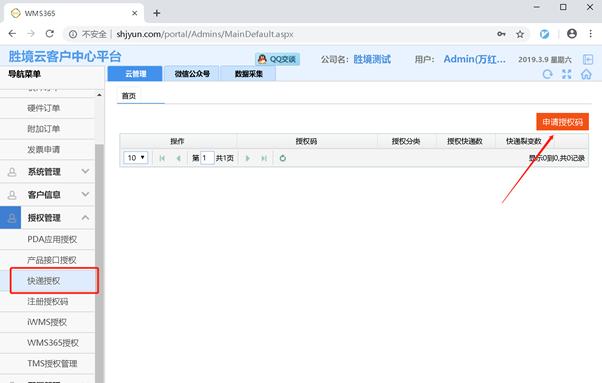Click the user icon beside 客户信息
The height and width of the screenshot is (383, 602).
click(x=12, y=195)
